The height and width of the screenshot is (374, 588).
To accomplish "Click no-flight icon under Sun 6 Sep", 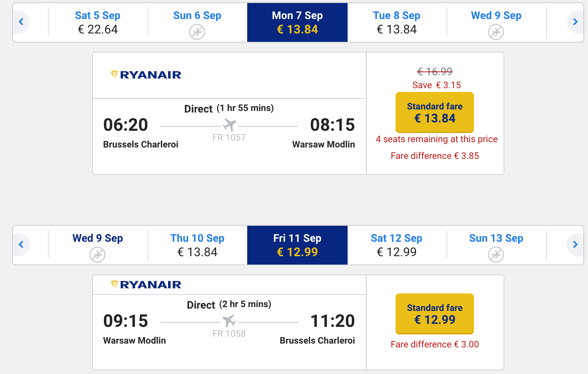I will [x=197, y=32].
